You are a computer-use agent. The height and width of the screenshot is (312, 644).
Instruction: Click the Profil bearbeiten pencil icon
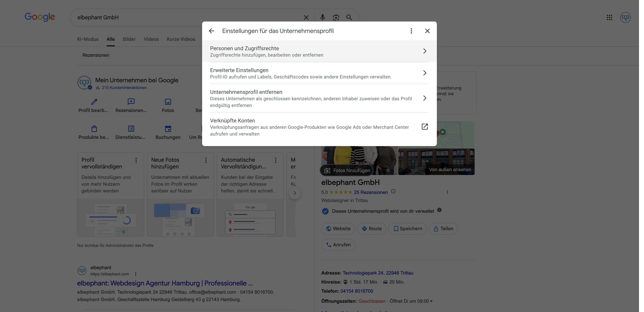click(94, 102)
